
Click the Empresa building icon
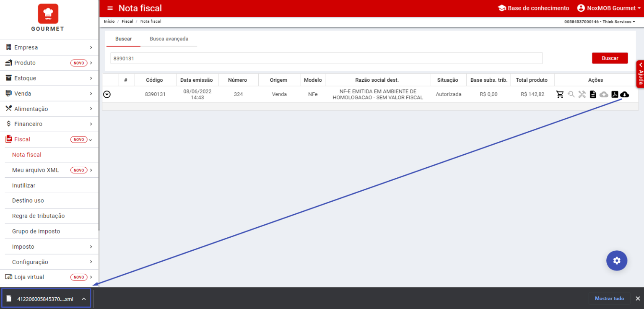pos(8,47)
